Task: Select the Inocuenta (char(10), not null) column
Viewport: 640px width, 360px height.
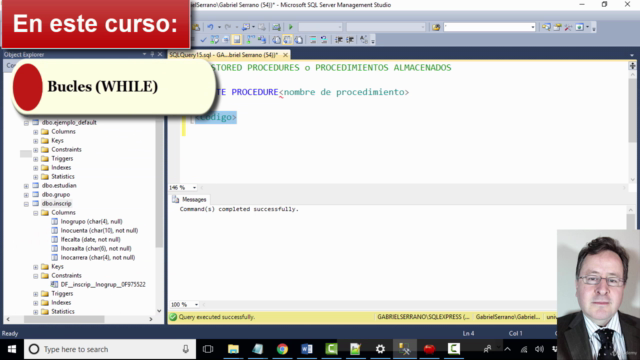Action: pos(99,231)
